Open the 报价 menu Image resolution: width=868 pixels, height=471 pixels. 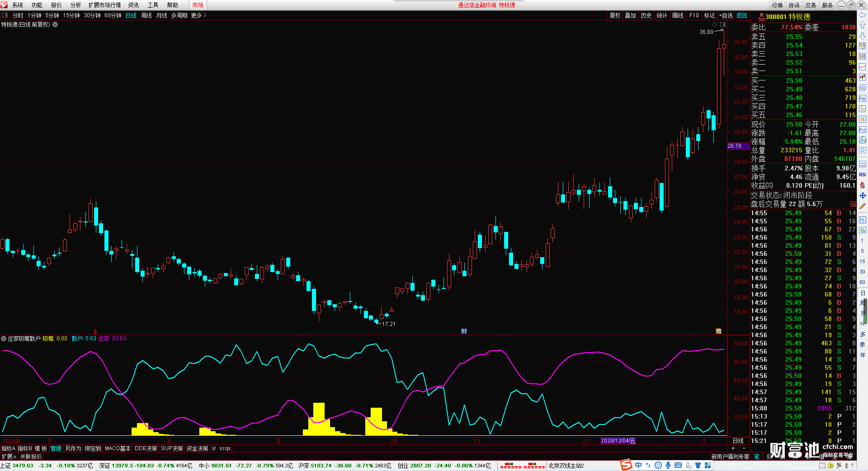[57, 5]
